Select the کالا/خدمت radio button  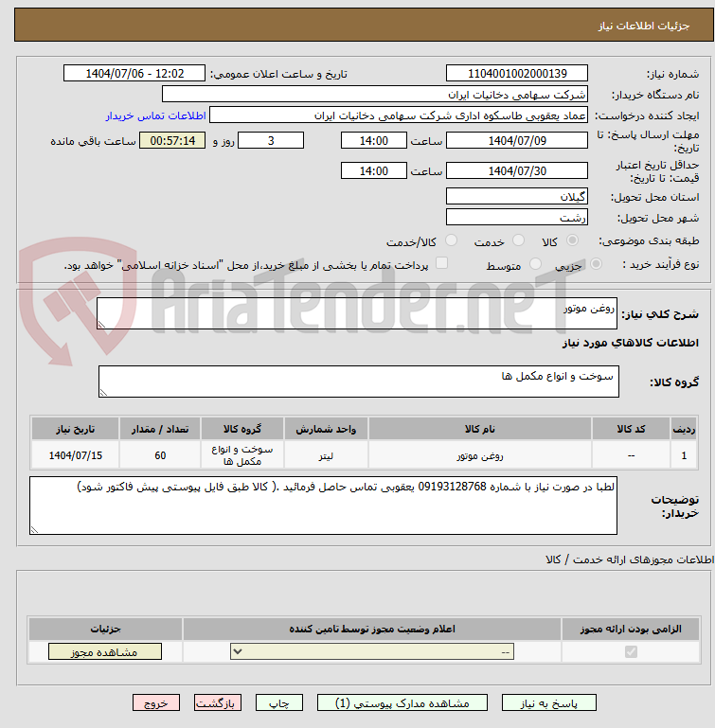click(x=451, y=240)
